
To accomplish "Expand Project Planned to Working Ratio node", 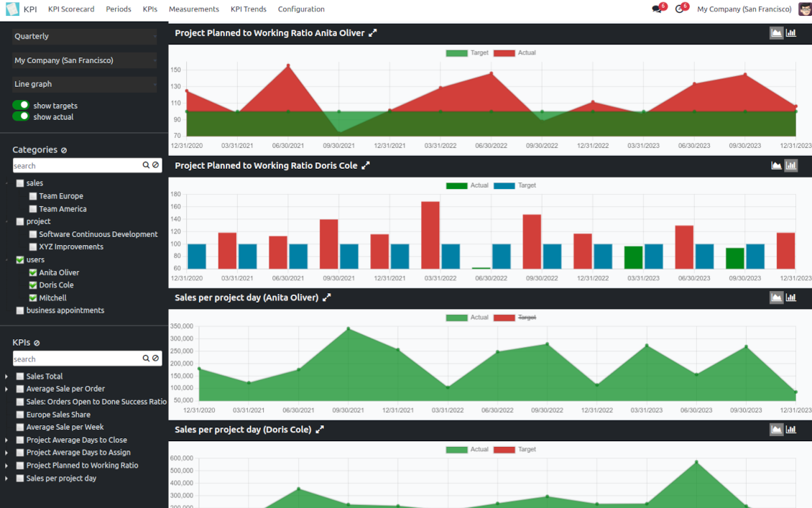I will point(6,466).
